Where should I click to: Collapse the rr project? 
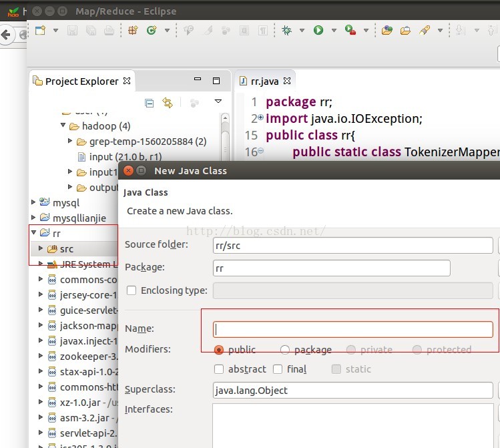pyautogui.click(x=33, y=232)
